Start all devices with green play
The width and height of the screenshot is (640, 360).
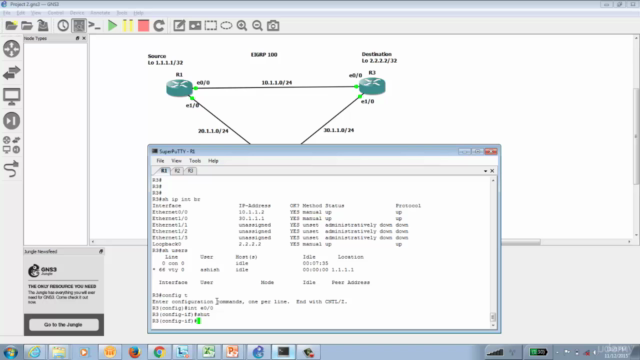112,26
